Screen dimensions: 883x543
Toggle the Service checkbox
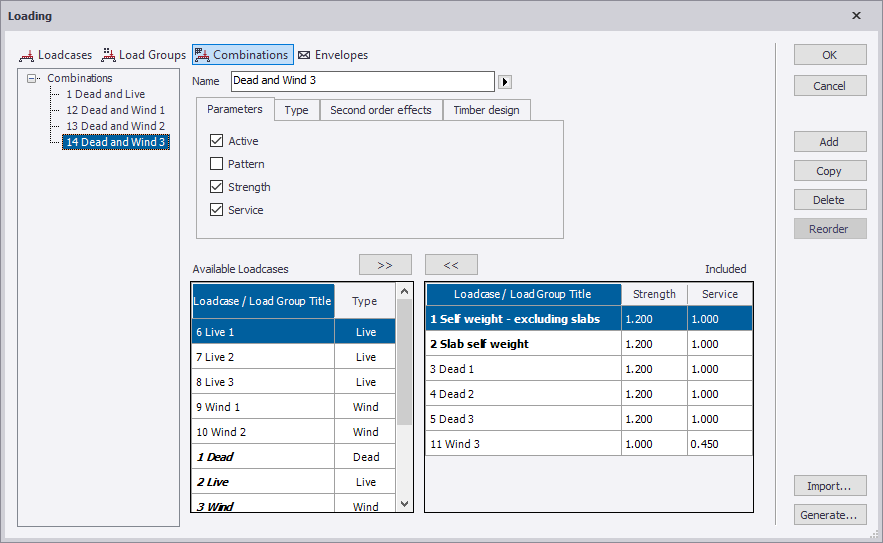click(216, 210)
